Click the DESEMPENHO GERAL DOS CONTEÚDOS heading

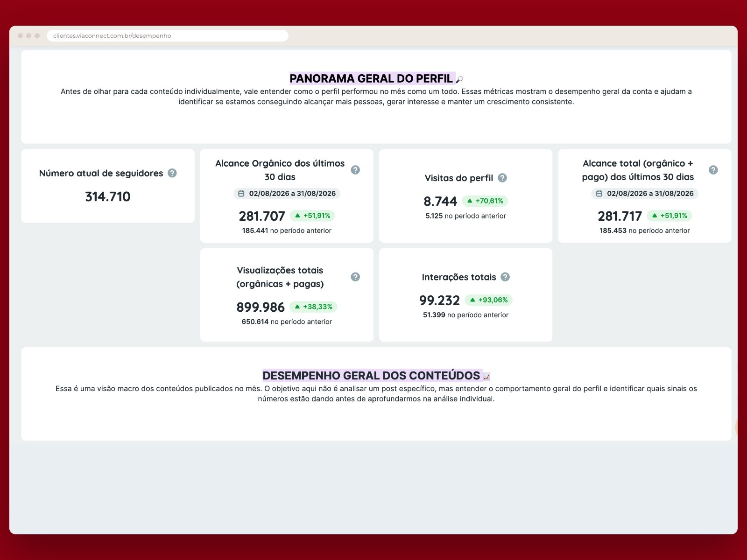(372, 376)
